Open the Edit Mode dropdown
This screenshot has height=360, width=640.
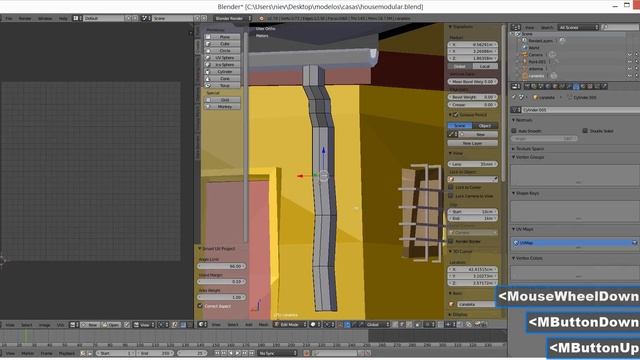tap(290, 324)
